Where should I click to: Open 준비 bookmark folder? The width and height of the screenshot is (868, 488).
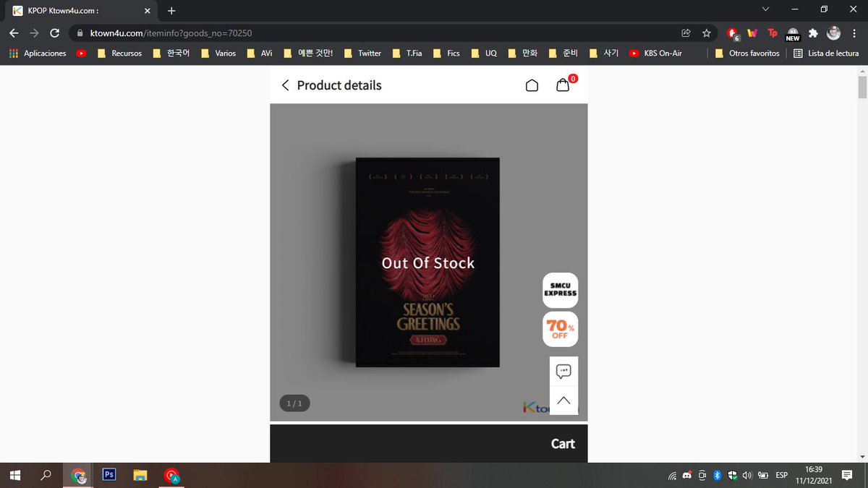point(563,53)
